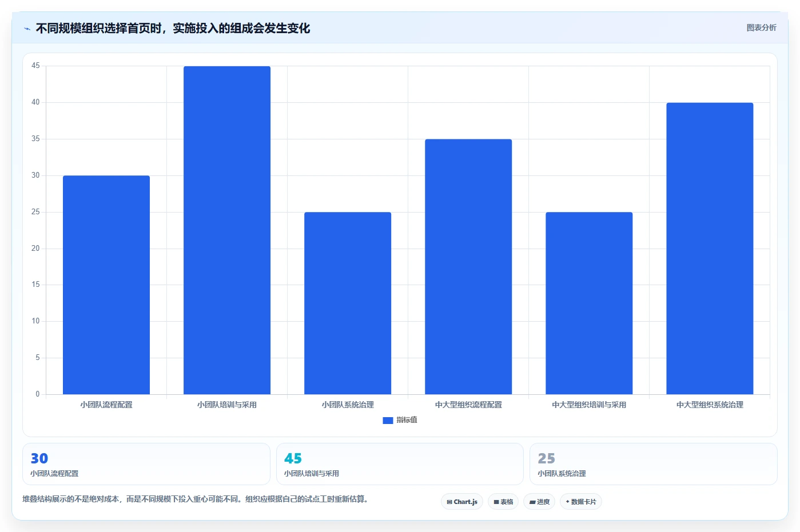Click the square icon in 表格 pill
The width and height of the screenshot is (800, 532).
tap(496, 502)
